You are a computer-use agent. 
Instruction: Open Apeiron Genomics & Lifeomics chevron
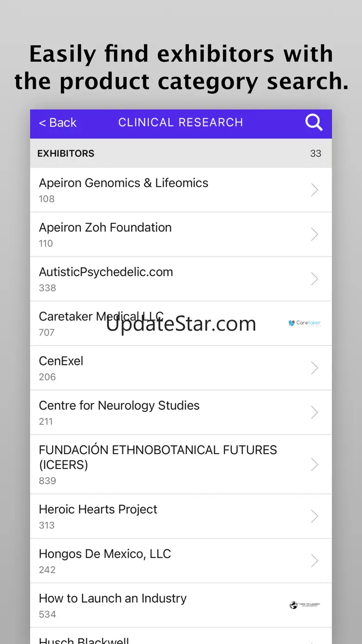click(x=315, y=189)
